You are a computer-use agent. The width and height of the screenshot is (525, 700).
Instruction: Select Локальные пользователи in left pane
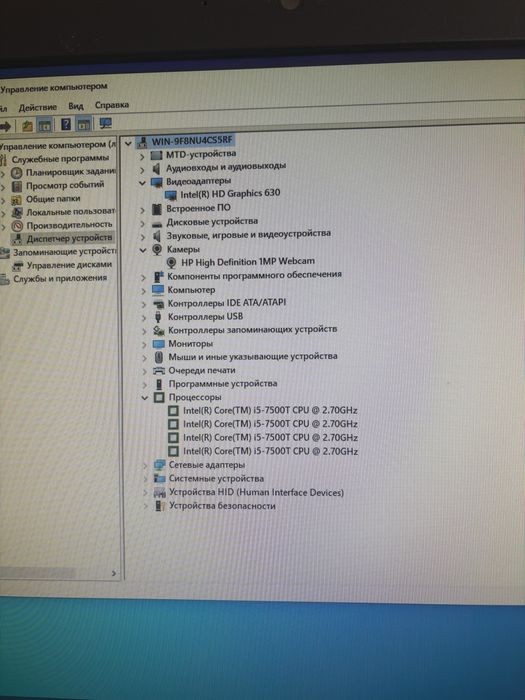point(70,212)
